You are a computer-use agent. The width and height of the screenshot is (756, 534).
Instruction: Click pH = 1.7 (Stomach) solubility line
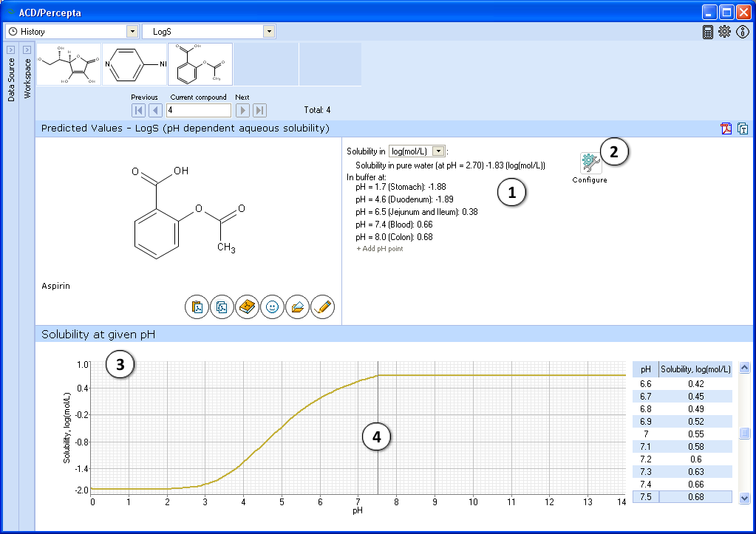(401, 187)
